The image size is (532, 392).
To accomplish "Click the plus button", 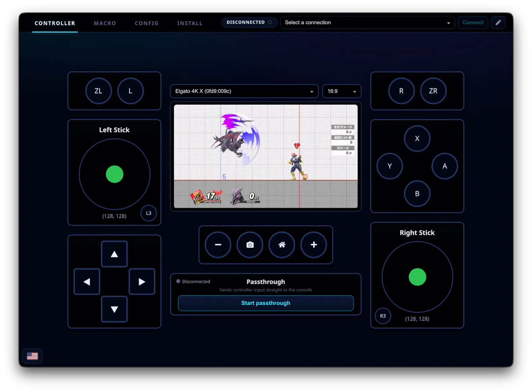I will click(314, 245).
